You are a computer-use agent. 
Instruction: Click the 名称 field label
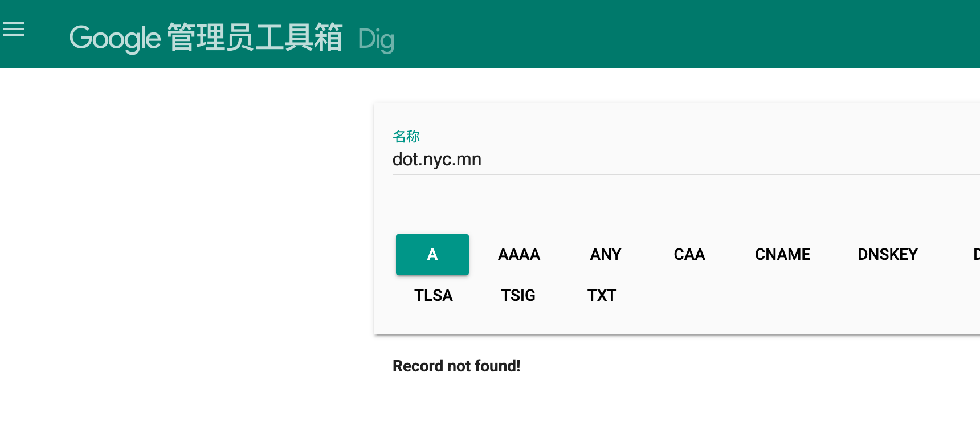point(406,136)
